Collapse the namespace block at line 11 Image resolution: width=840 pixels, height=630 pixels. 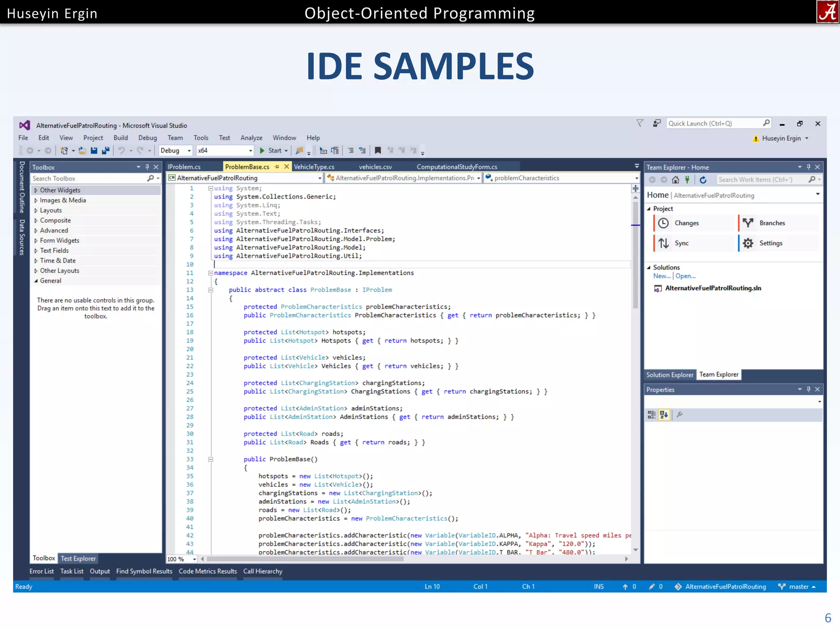click(210, 273)
